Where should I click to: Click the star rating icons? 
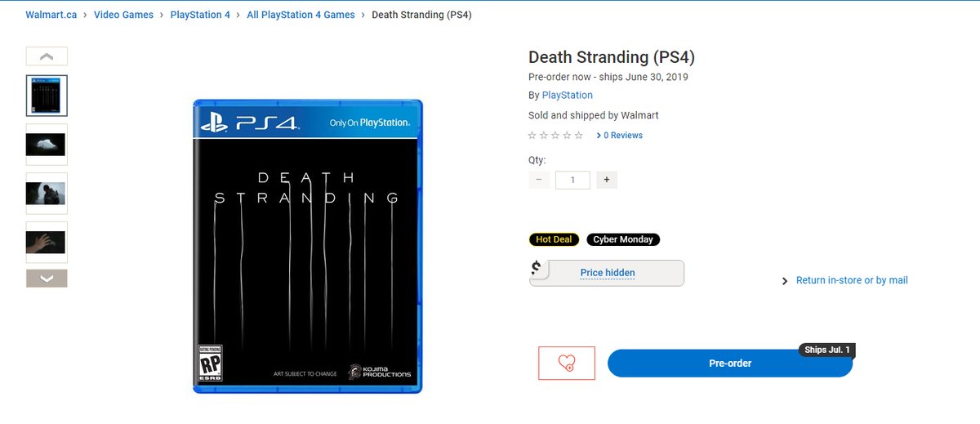click(555, 136)
